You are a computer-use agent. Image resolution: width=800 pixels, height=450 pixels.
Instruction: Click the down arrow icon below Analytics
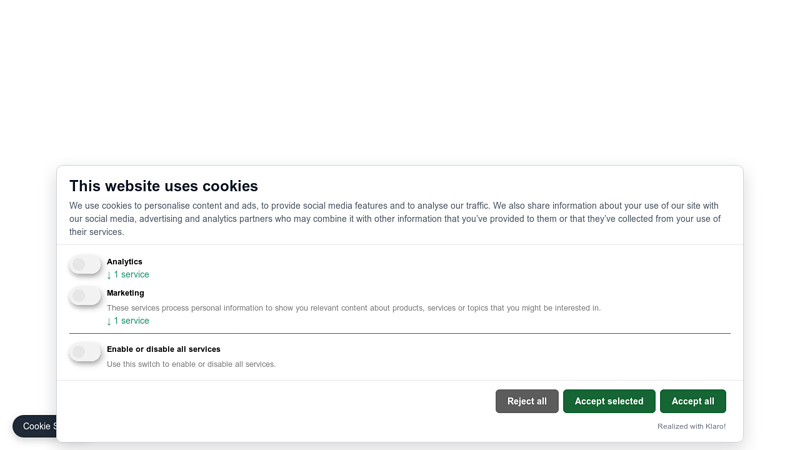pos(109,275)
